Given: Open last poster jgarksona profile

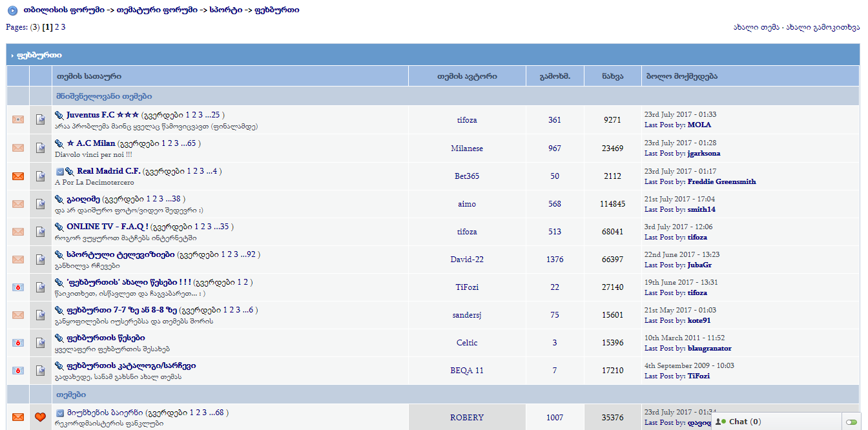Looking at the screenshot, I should [704, 153].
